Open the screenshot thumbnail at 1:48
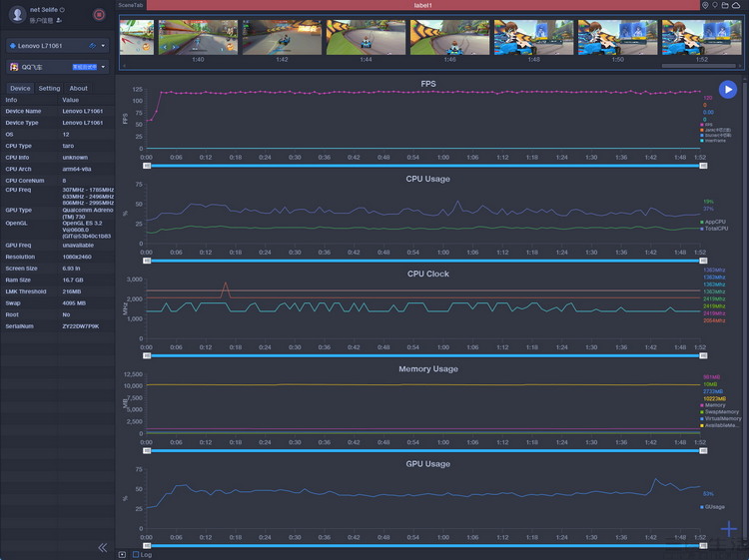The width and height of the screenshot is (749, 560). pos(533,37)
